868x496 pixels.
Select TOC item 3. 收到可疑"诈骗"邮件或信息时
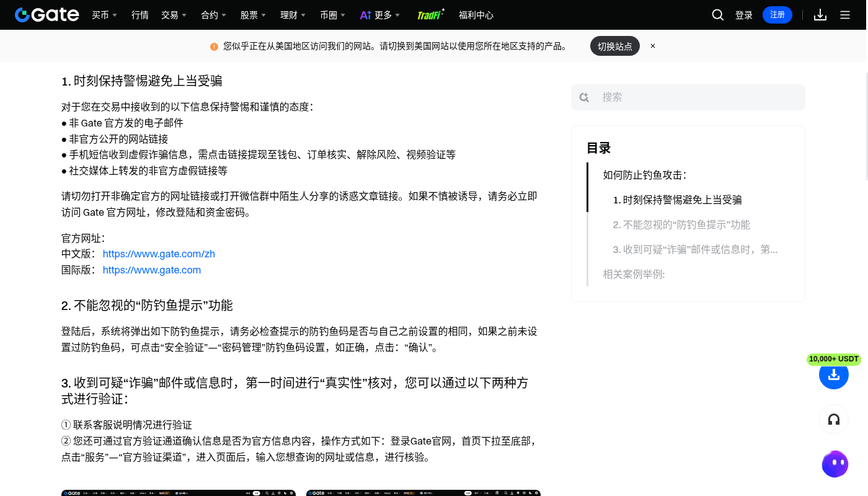click(696, 250)
